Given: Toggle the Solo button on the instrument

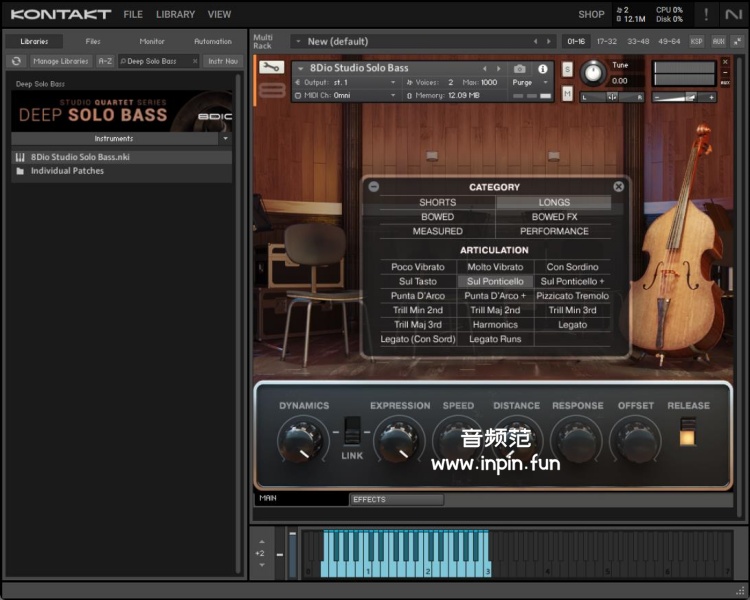Looking at the screenshot, I should point(567,69).
